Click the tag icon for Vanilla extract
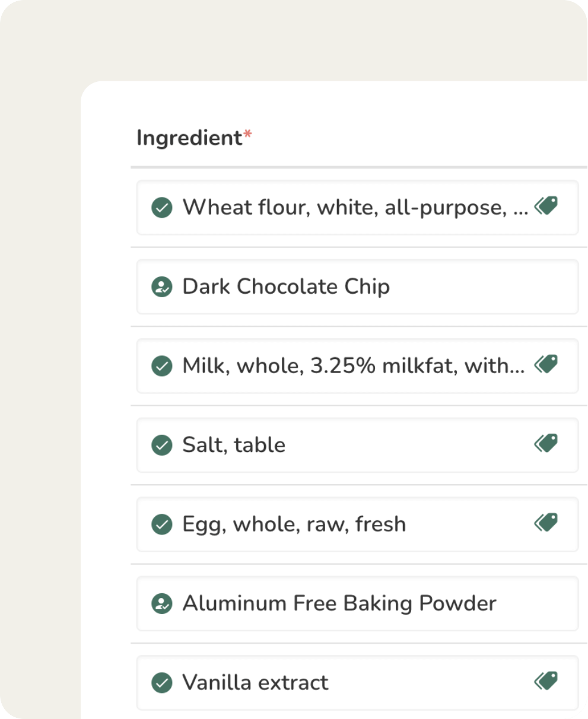 point(546,681)
